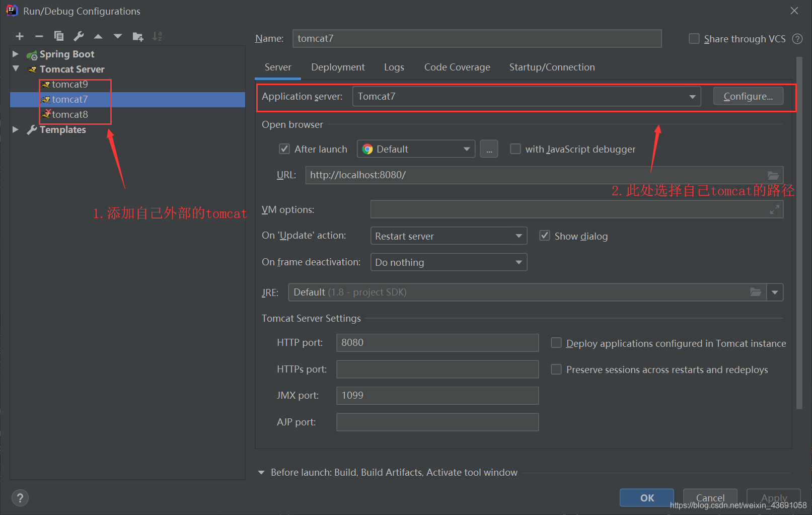
Task: Open JRE dropdown arrow
Action: point(775,292)
